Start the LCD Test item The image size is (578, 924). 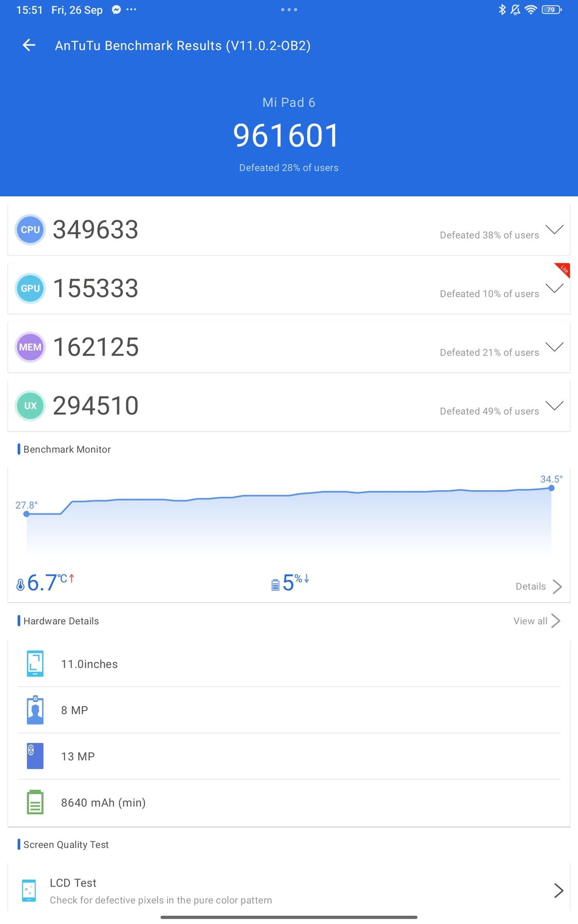289,891
